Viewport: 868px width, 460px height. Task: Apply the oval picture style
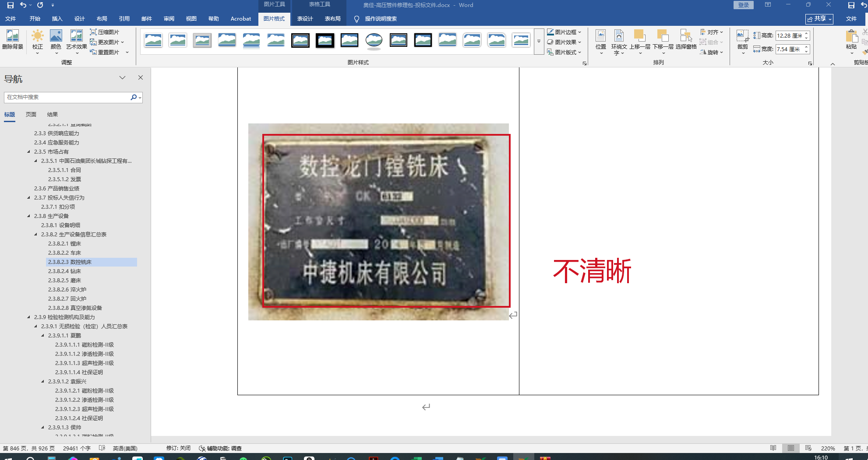[x=374, y=40]
